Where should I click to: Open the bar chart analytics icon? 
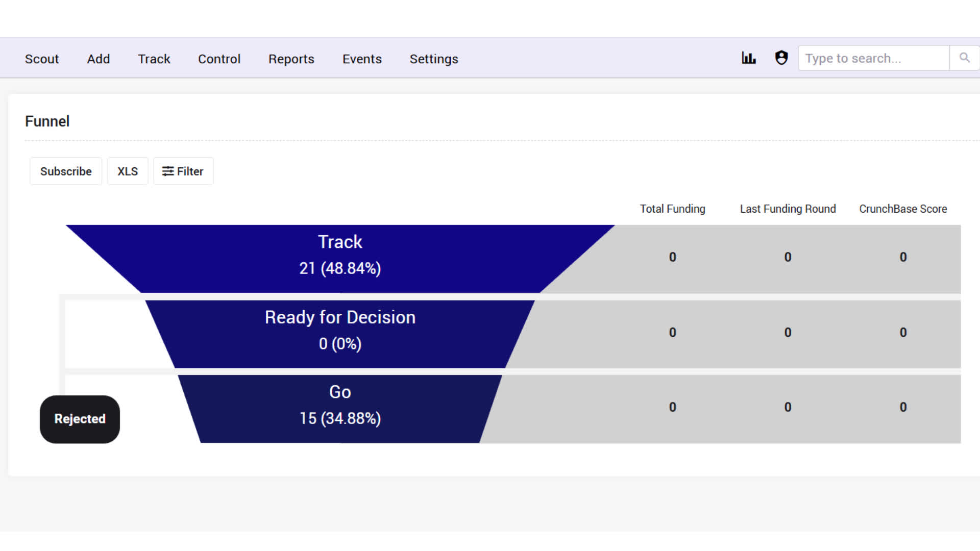749,58
